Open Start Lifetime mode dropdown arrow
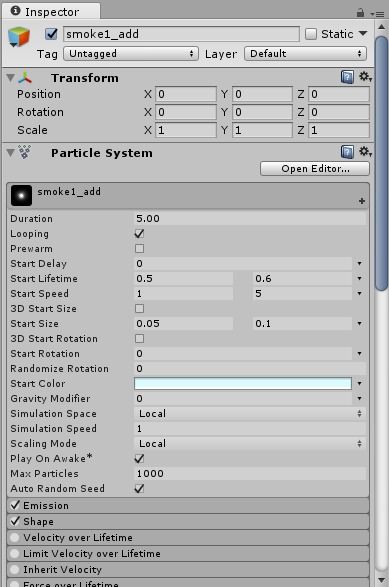The height and width of the screenshot is (587, 389). (x=359, y=279)
